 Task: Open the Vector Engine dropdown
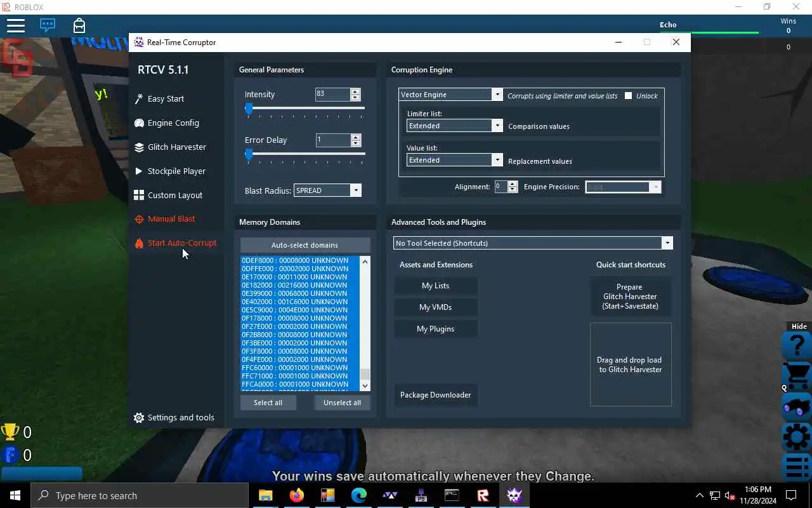point(450,95)
